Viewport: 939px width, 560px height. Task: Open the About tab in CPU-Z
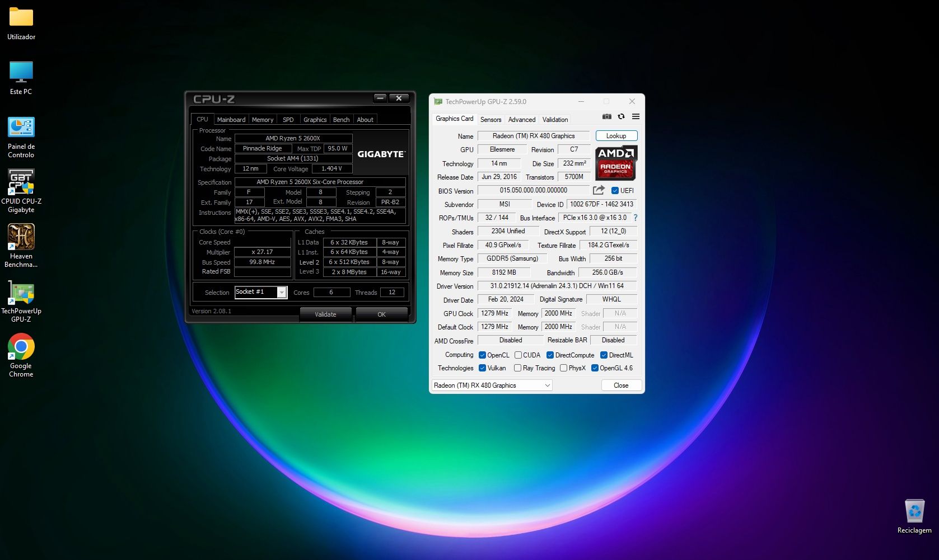[x=365, y=119]
